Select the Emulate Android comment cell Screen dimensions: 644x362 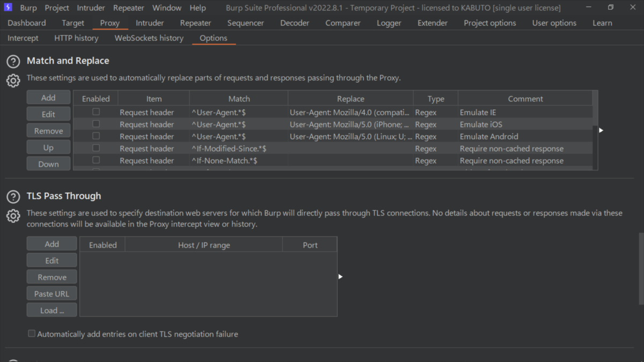point(525,136)
